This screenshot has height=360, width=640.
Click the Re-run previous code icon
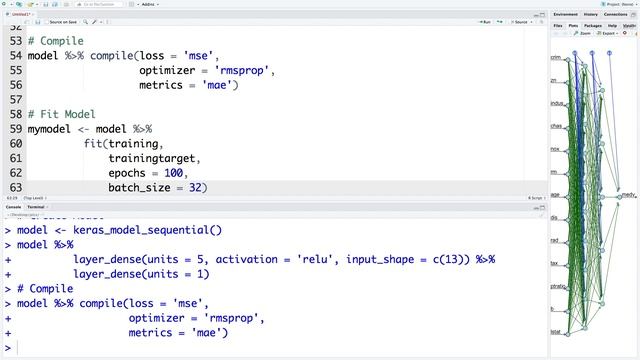tap(500, 22)
